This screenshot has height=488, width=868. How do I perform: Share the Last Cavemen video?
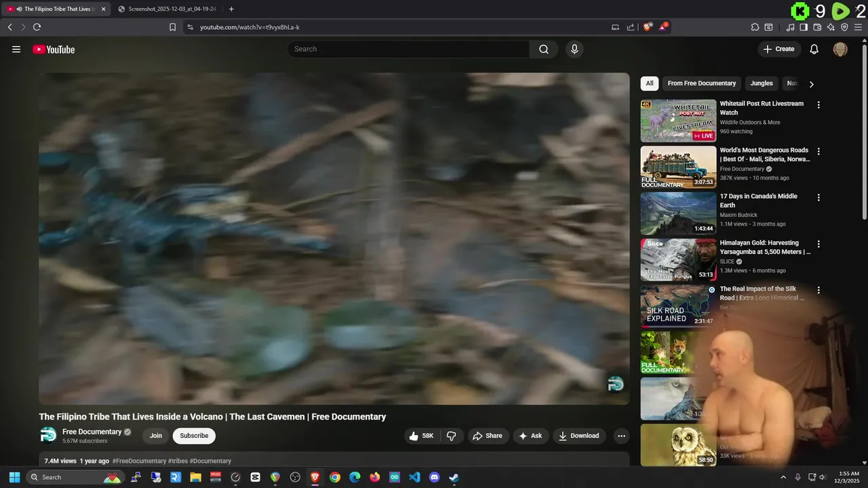click(488, 436)
